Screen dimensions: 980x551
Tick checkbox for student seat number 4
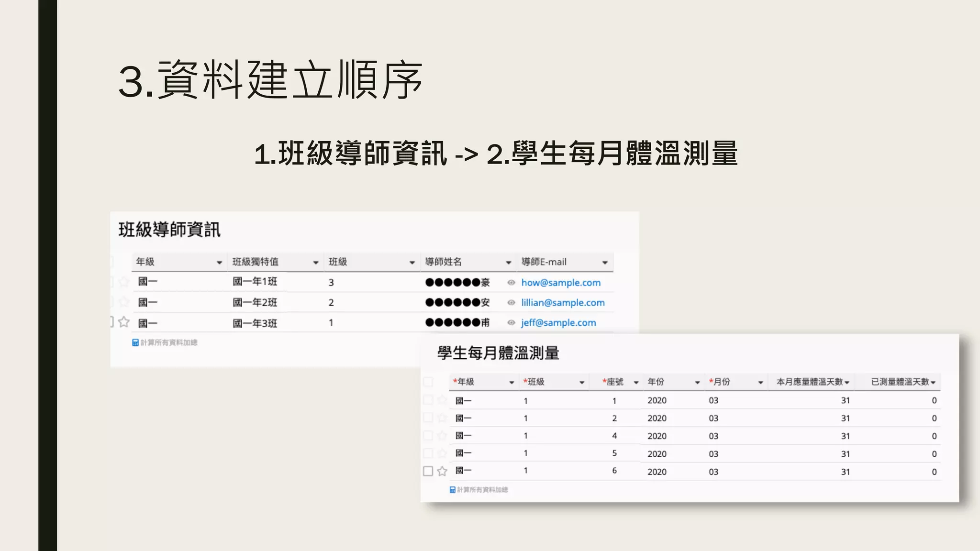[428, 435]
